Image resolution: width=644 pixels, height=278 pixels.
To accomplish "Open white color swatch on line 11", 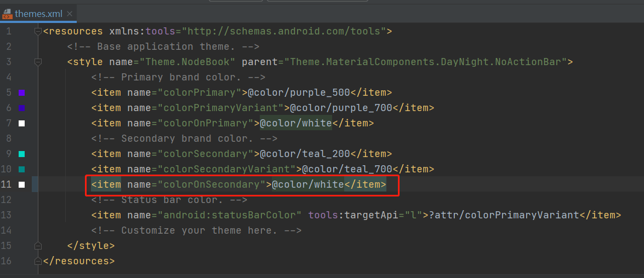I will point(22,184).
